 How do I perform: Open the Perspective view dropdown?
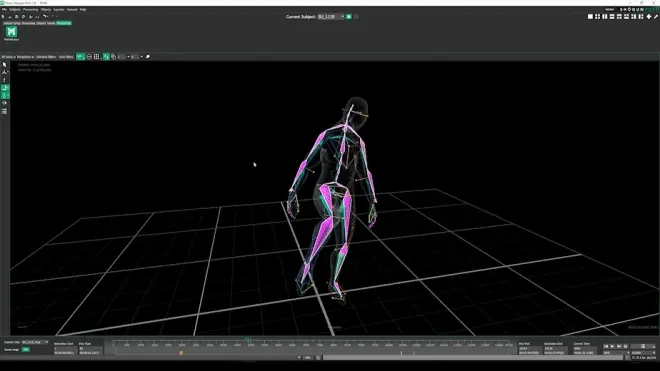pyautogui.click(x=25, y=57)
